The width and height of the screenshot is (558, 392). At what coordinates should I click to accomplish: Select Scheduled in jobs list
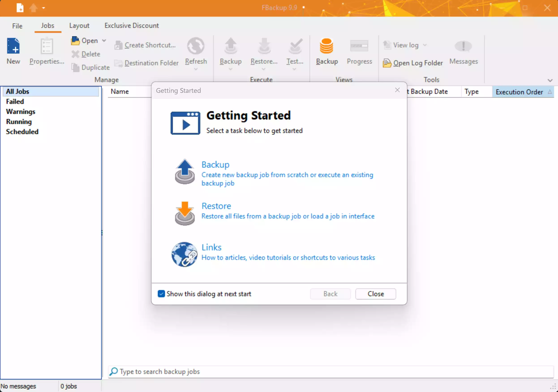click(22, 131)
